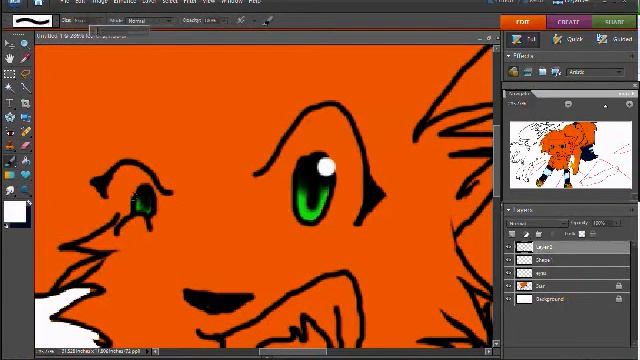Open brush preset picker arrow
The image size is (640, 360).
pyautogui.click(x=56, y=21)
